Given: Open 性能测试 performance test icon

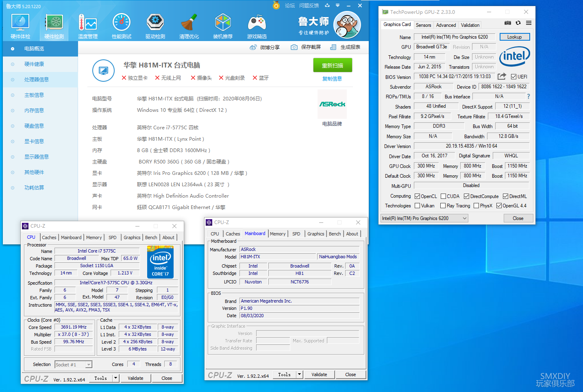Looking at the screenshot, I should (122, 26).
